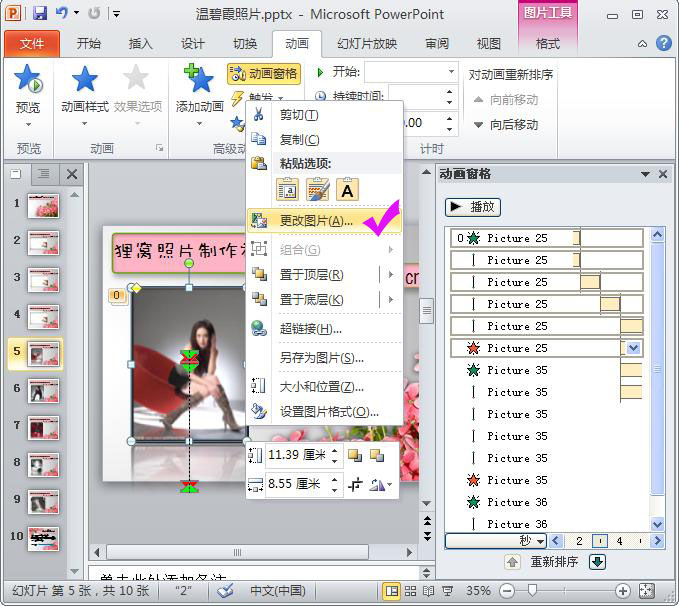This screenshot has width=679, height=606.
Task: Click the Play button in Animation Pane
Action: [473, 207]
